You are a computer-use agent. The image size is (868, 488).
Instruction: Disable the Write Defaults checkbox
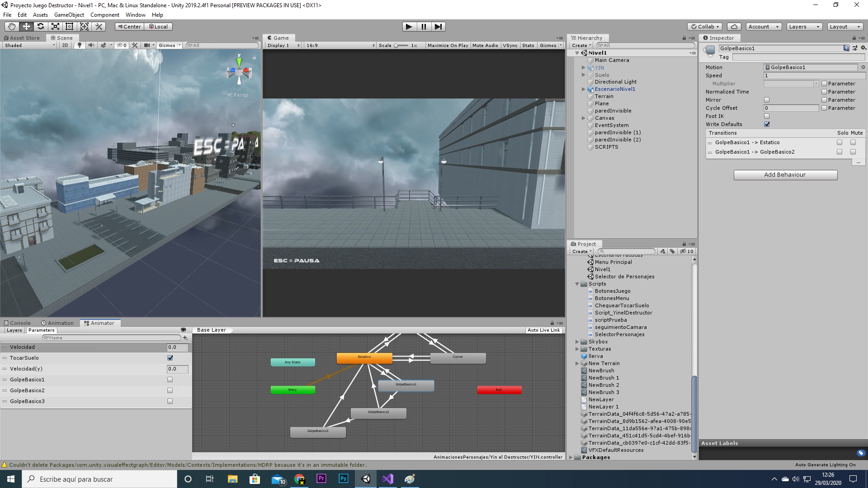(767, 124)
